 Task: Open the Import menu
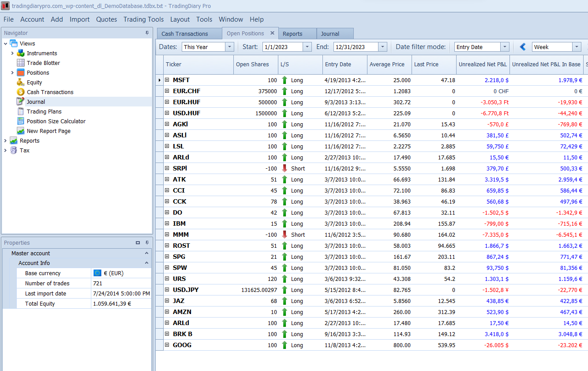point(79,19)
